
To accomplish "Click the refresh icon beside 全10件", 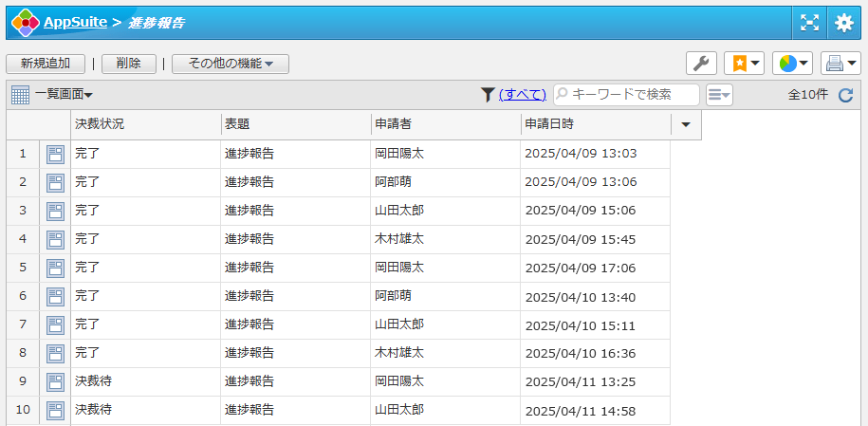I will 846,95.
